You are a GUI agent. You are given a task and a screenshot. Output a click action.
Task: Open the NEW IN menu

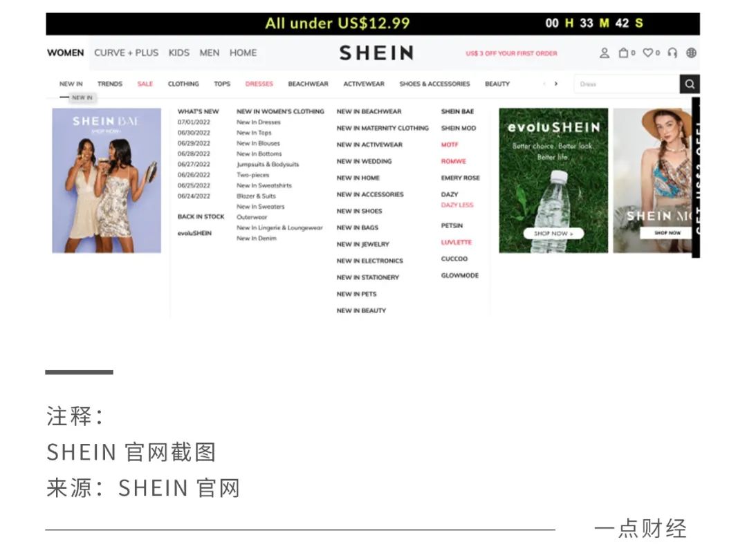[71, 84]
